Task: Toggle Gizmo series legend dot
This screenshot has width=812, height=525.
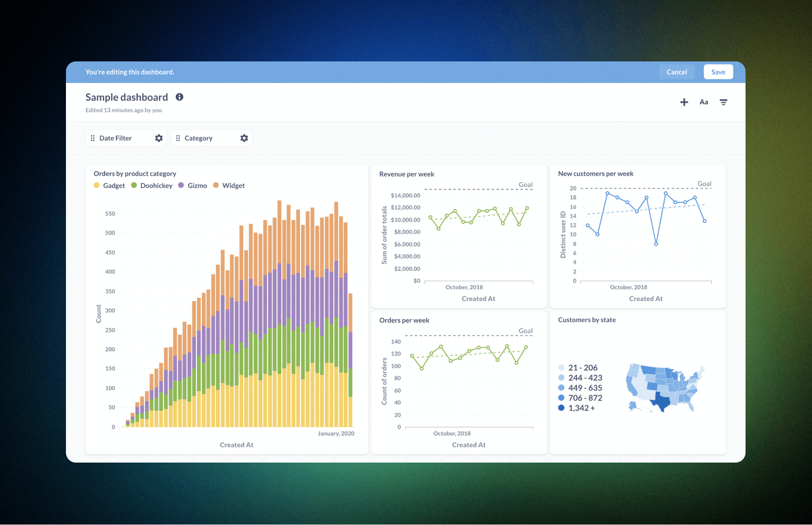Action: coord(181,185)
